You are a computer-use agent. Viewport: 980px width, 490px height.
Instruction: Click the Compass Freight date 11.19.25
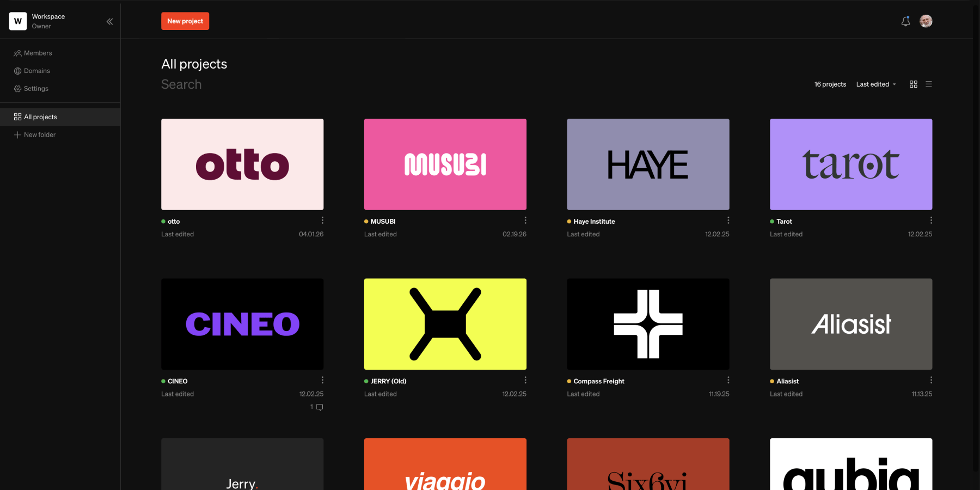point(719,394)
